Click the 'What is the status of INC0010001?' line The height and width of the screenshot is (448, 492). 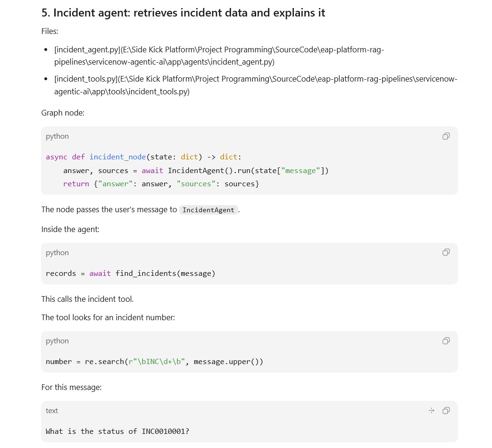pos(117,431)
